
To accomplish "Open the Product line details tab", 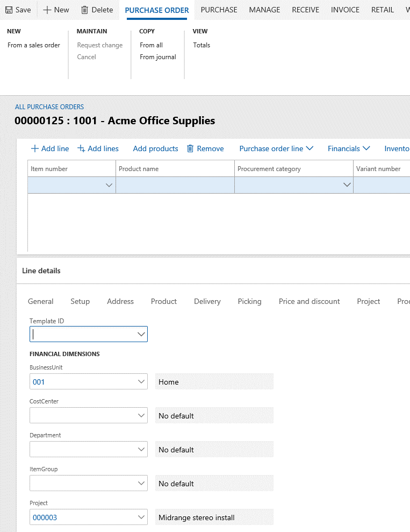I will coord(164,301).
